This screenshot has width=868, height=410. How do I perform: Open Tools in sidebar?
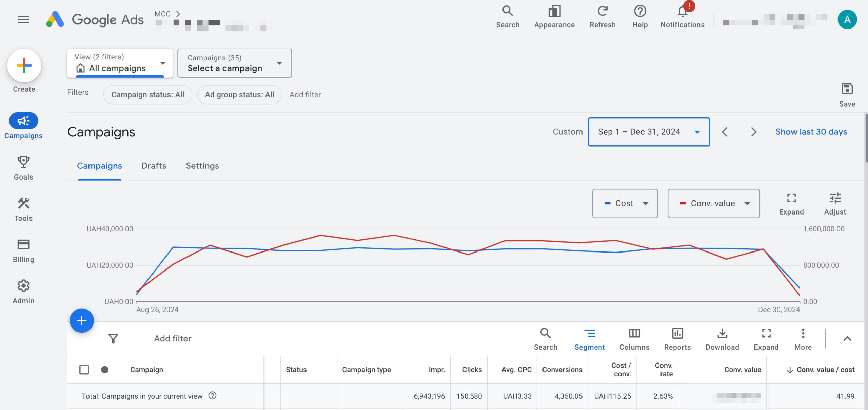(23, 209)
